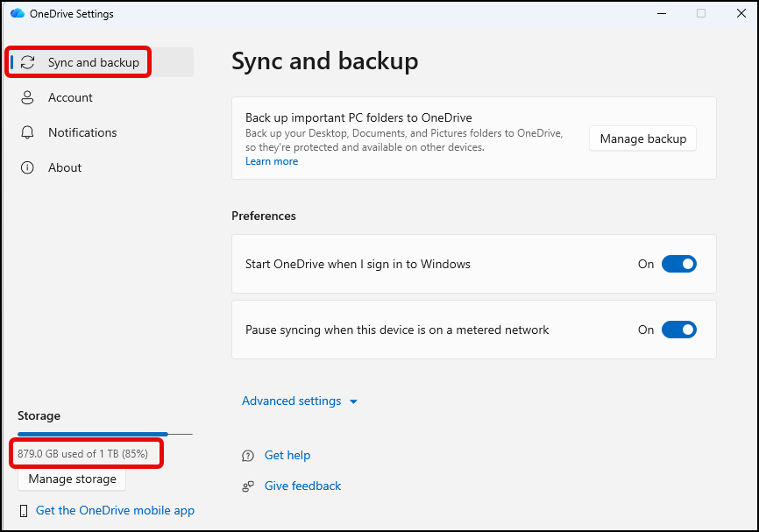The height and width of the screenshot is (532, 759).
Task: Open the About page
Action: click(65, 167)
